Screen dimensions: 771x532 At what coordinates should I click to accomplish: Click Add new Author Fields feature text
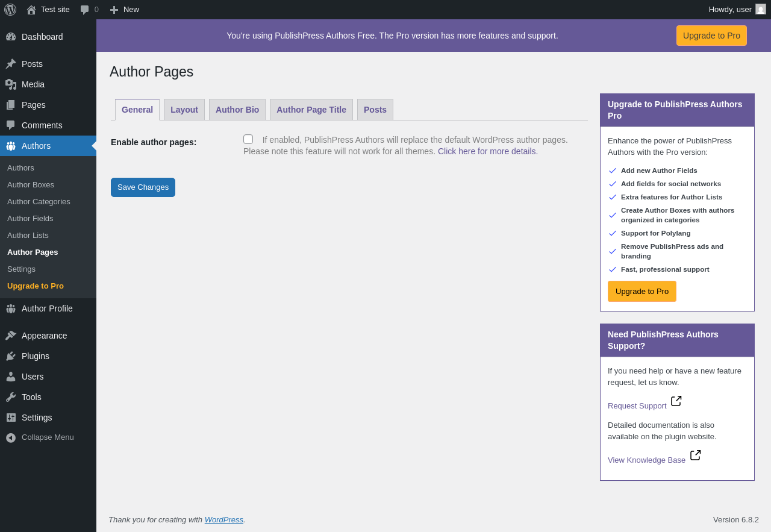pyautogui.click(x=659, y=171)
